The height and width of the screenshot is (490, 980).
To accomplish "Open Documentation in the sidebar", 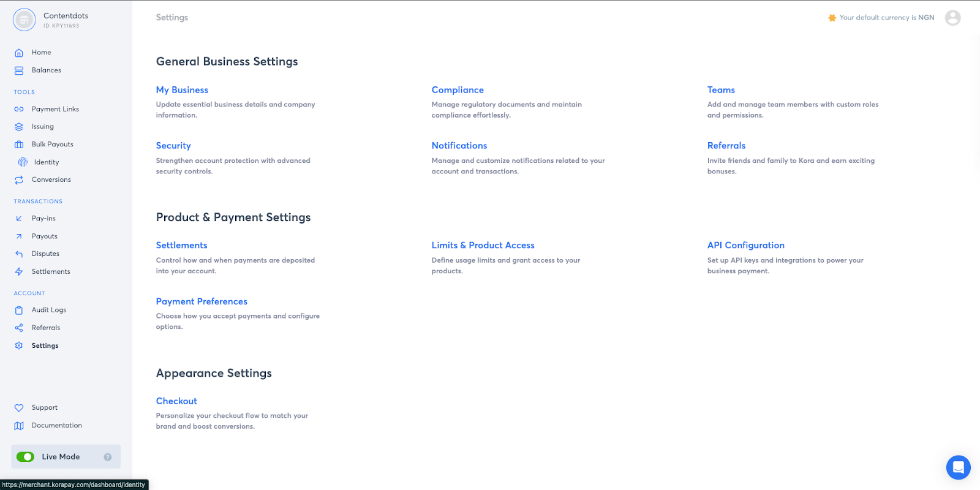I will click(57, 426).
